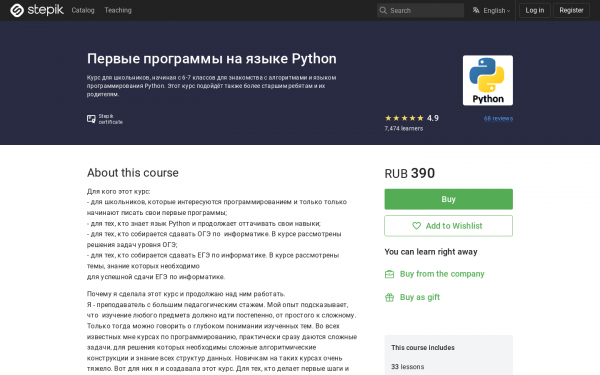Click the 7,474 learners text
The width and height of the screenshot is (600, 375).
[404, 129]
